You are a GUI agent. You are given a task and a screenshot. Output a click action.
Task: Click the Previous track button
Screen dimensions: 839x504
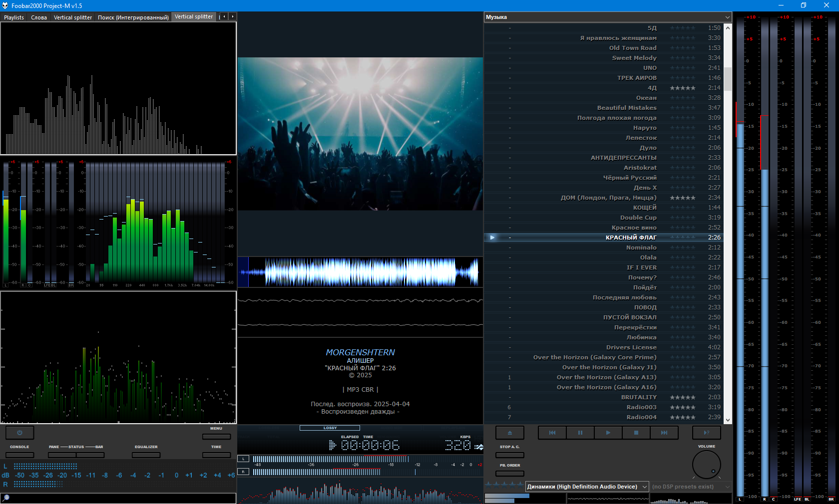(x=552, y=433)
